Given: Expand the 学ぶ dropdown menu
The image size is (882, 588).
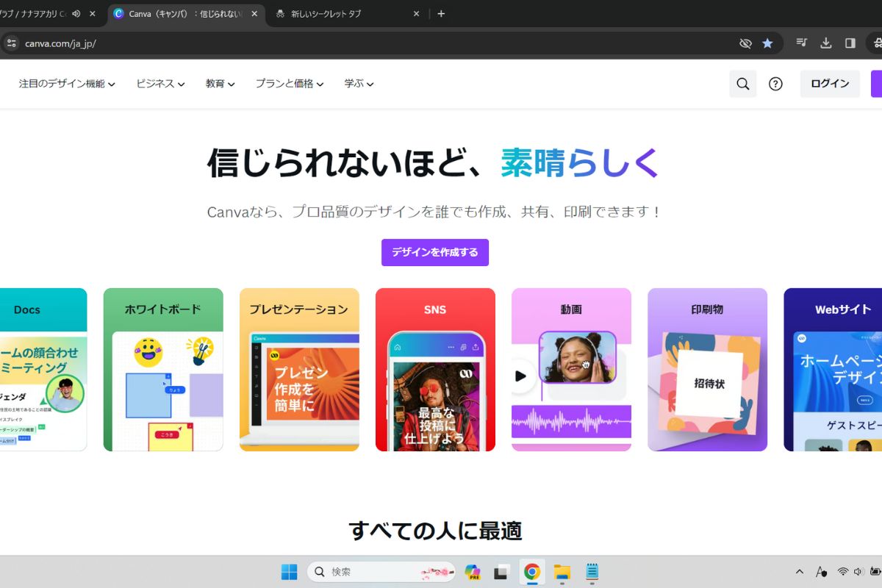Looking at the screenshot, I should click(359, 84).
